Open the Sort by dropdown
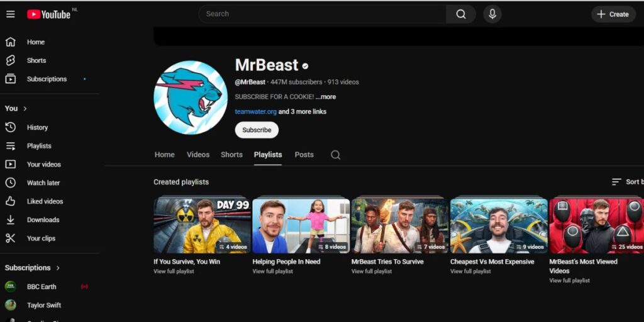644x322 pixels. pos(627,182)
